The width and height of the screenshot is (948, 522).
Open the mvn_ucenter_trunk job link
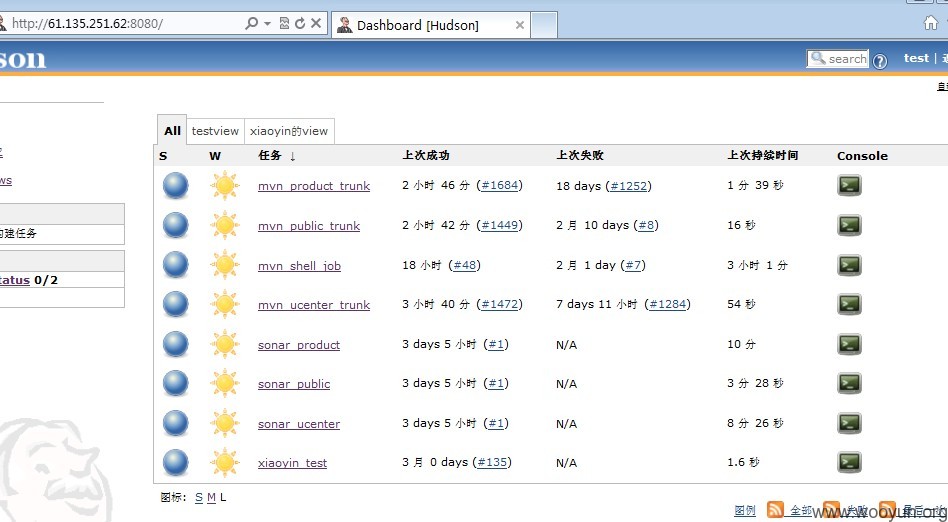click(x=314, y=305)
